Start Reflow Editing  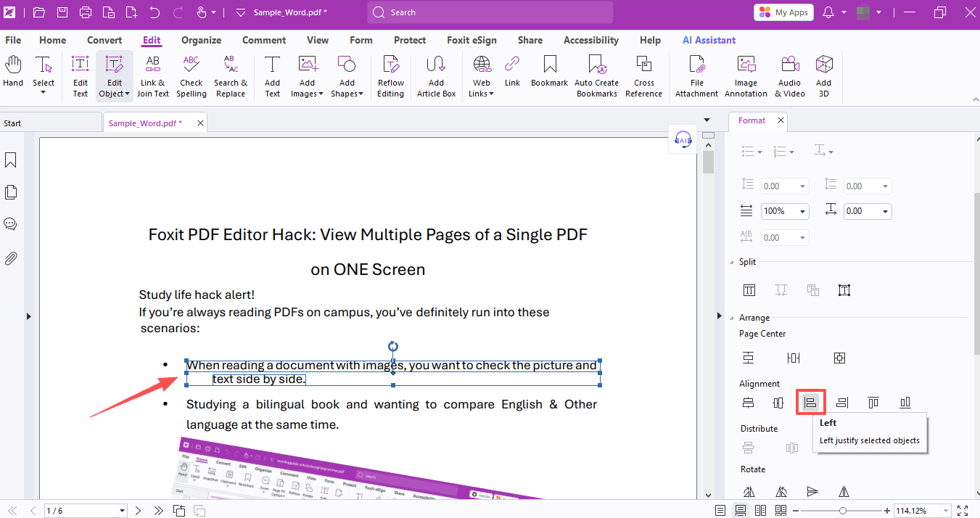pyautogui.click(x=391, y=75)
